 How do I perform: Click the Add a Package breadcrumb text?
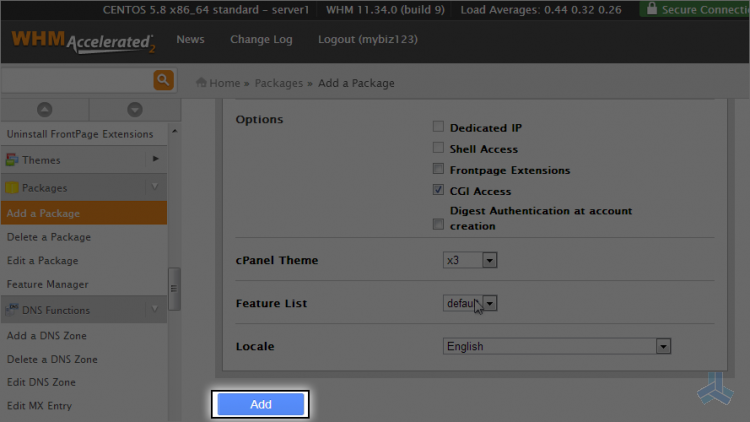pos(356,83)
